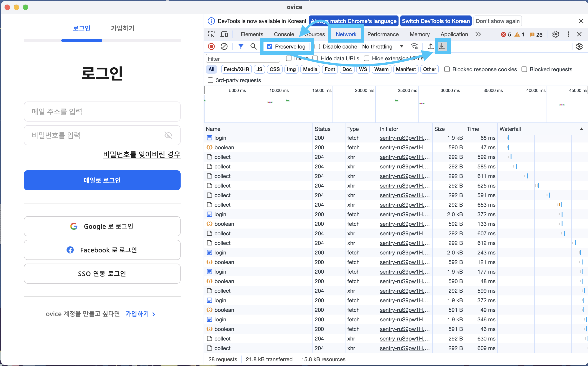The height and width of the screenshot is (366, 588).
Task: Enable Blocked requests filter
Action: 524,69
